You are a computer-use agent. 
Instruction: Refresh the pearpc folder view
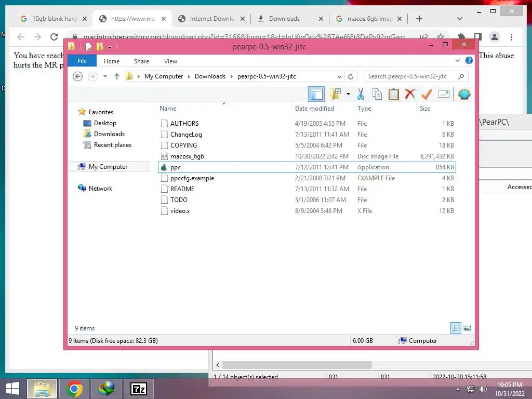(x=351, y=76)
